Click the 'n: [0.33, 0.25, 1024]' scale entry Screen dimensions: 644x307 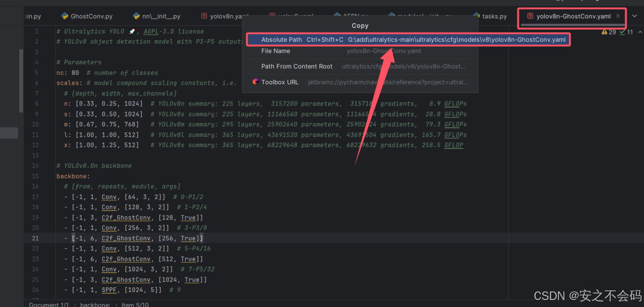coord(103,104)
